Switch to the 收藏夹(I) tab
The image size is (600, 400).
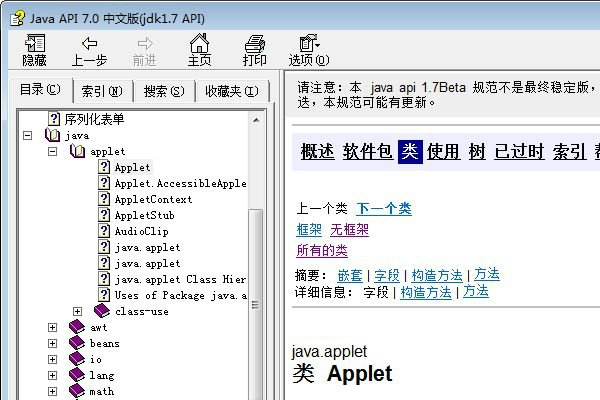(x=232, y=91)
